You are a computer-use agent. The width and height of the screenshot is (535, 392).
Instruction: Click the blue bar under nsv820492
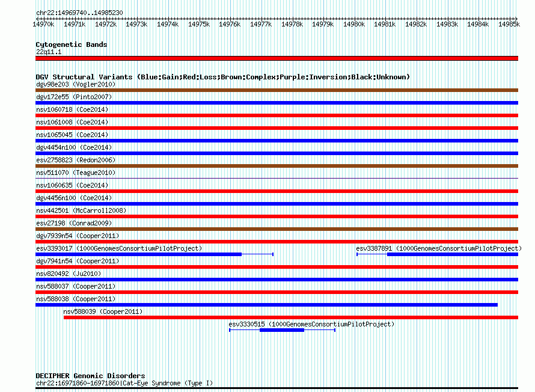tap(277, 280)
